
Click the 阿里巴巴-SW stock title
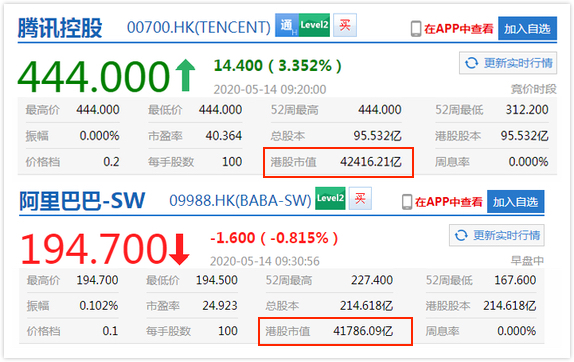82,201
